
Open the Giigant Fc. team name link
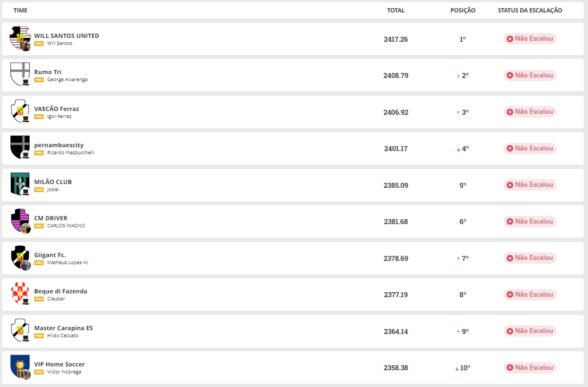(x=50, y=255)
